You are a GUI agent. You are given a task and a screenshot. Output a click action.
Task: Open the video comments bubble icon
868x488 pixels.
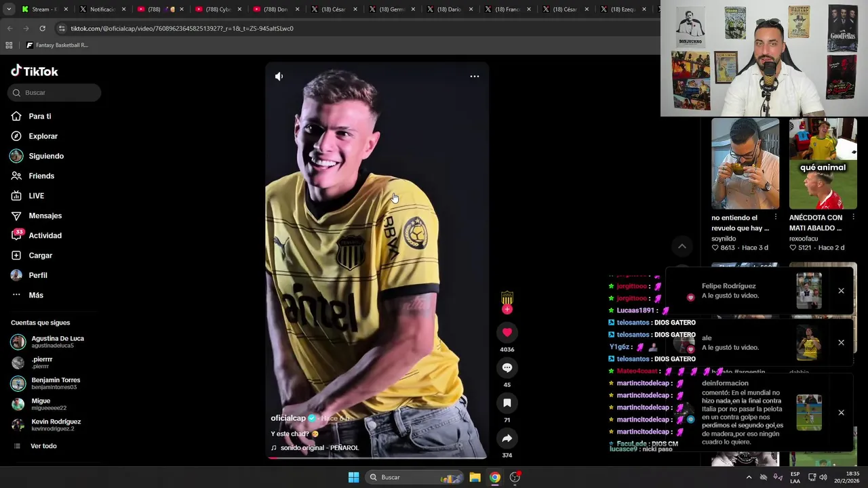tap(507, 367)
